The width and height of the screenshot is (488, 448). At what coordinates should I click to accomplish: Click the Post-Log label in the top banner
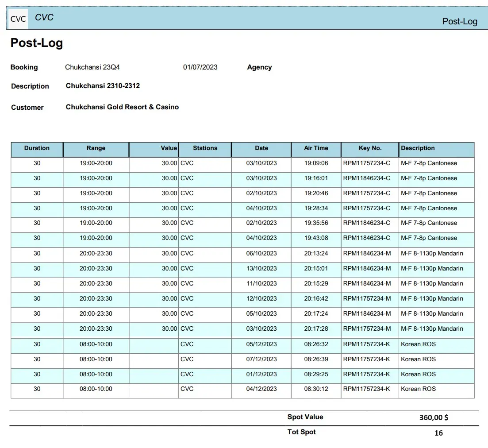(x=460, y=21)
